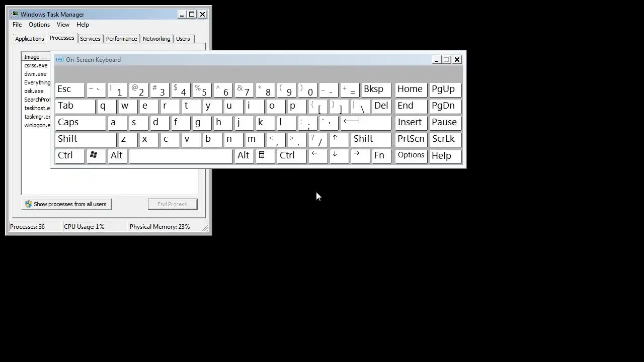Click the Bksp key

(376, 89)
